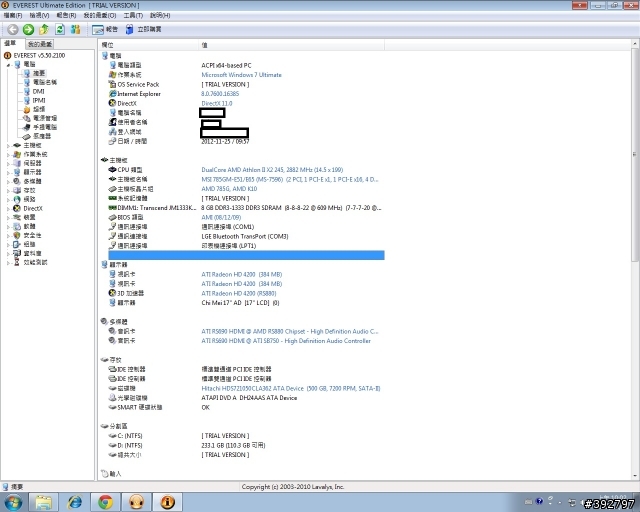The height and width of the screenshot is (512, 640).
Task: Open the DirectX 11.0 link
Action: click(x=217, y=103)
